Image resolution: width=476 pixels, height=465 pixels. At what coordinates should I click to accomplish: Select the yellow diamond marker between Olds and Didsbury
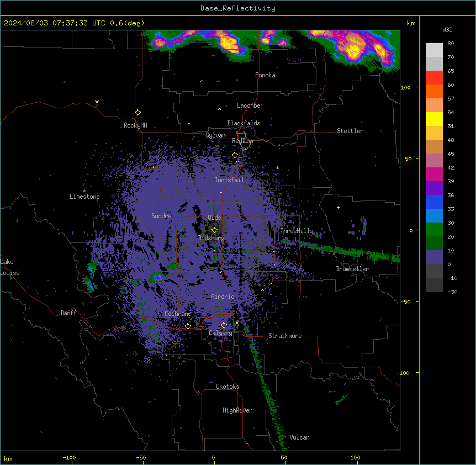coord(214,230)
